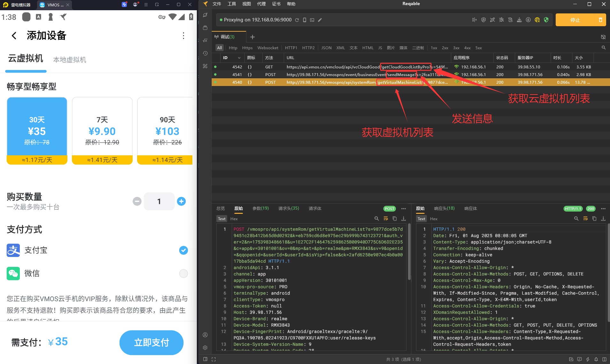Click the bell notification icon in status bar
The image size is (610, 364).
click(596, 359)
